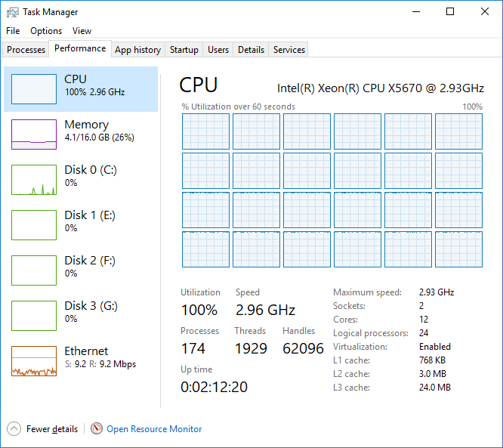Image resolution: width=503 pixels, height=448 pixels.
Task: Click the Fewer details chevron icon
Action: [14, 428]
